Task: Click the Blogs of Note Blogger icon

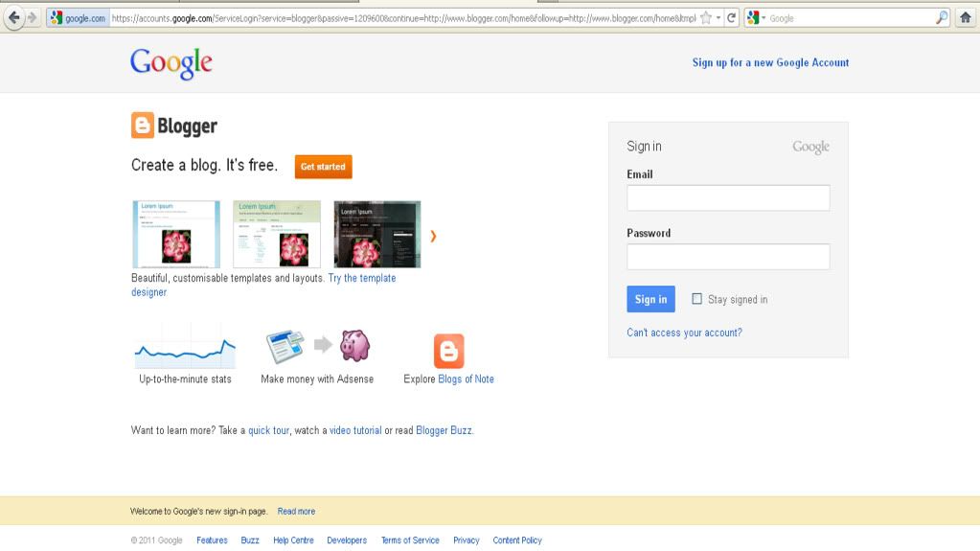Action: coord(448,351)
